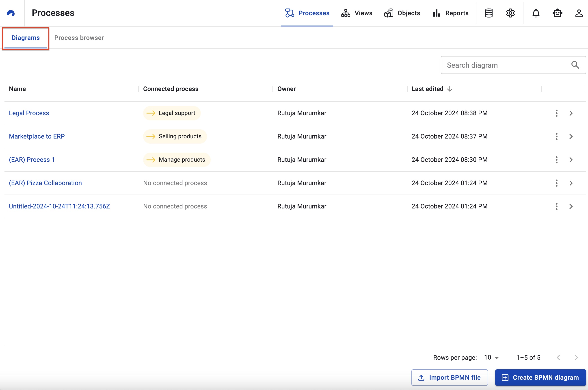Click the Manage products connected process chip

tap(177, 160)
